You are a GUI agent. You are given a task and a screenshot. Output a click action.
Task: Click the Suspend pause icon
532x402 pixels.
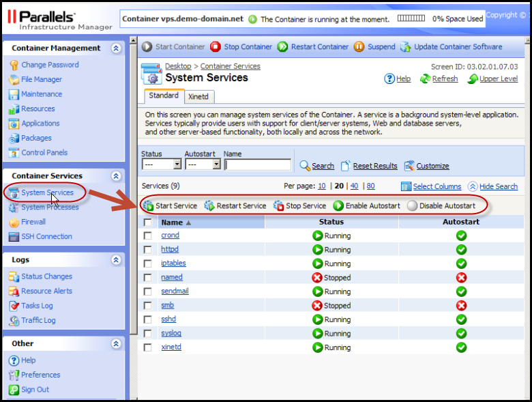pyautogui.click(x=359, y=46)
